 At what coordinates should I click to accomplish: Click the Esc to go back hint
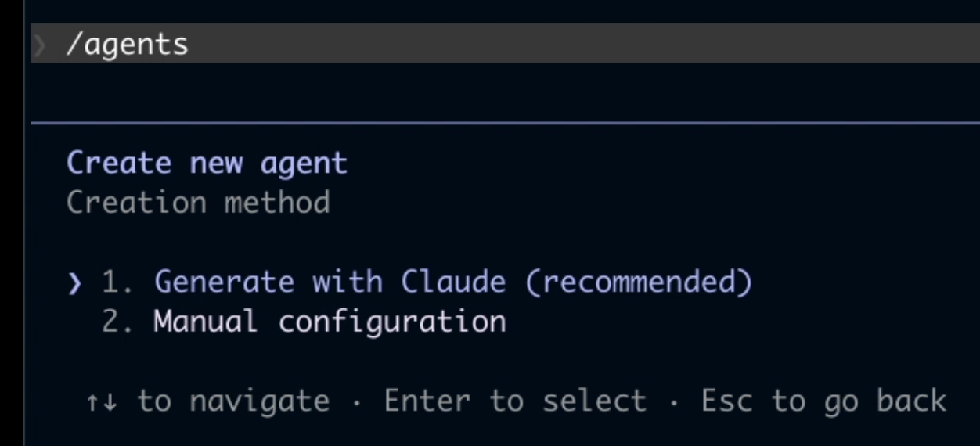[823, 401]
